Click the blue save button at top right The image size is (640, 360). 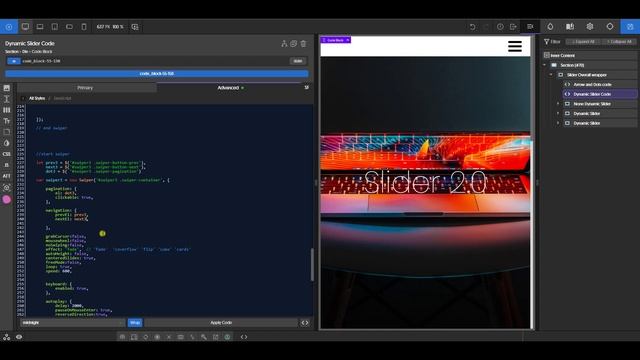click(x=630, y=27)
